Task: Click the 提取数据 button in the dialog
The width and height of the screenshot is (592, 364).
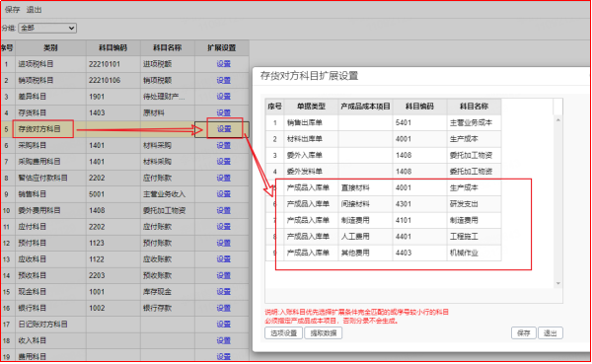Action: coord(324,333)
